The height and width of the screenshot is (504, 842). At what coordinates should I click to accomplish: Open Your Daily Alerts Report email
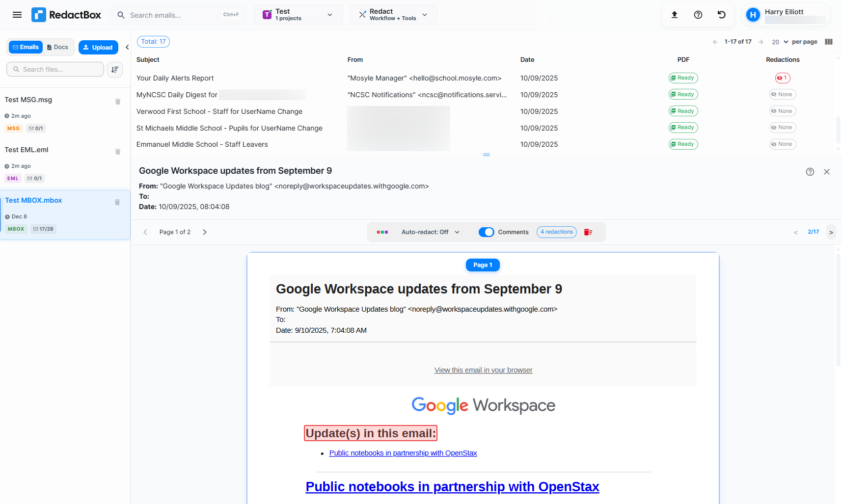click(175, 78)
